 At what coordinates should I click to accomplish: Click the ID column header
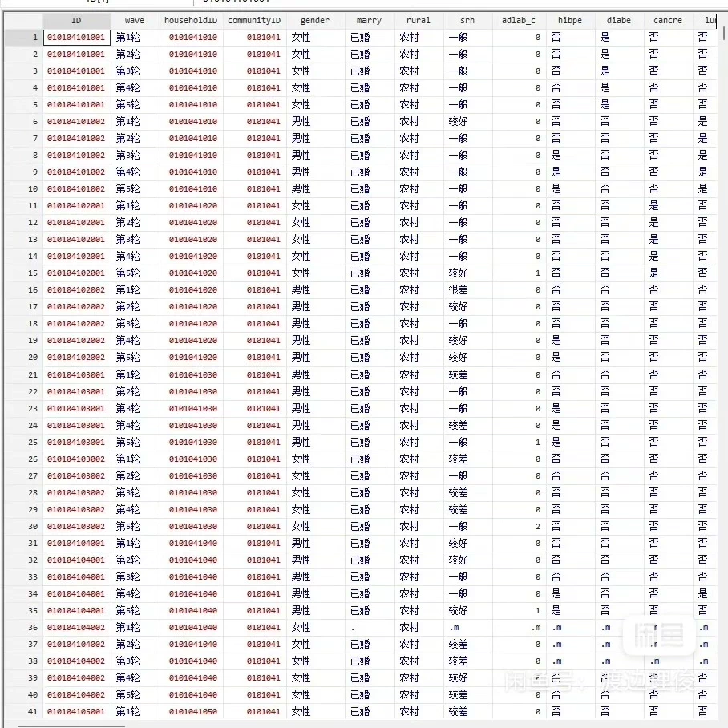coord(76,20)
